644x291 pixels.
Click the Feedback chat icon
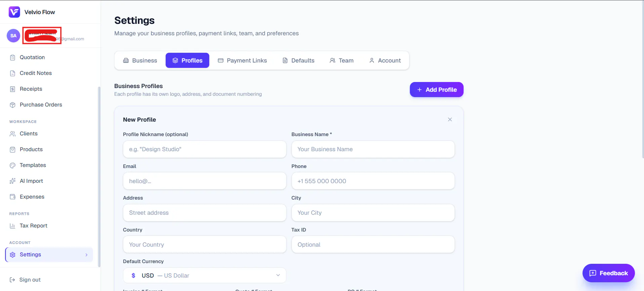tap(593, 273)
